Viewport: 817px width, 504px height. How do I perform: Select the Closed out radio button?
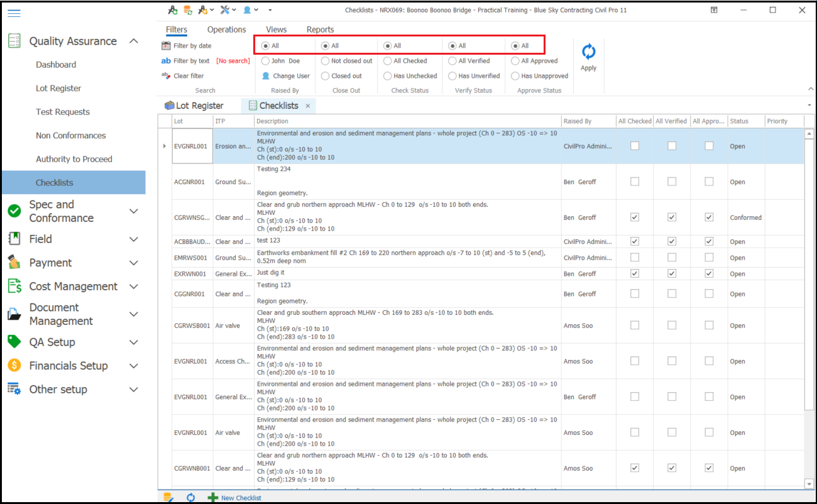coord(325,76)
